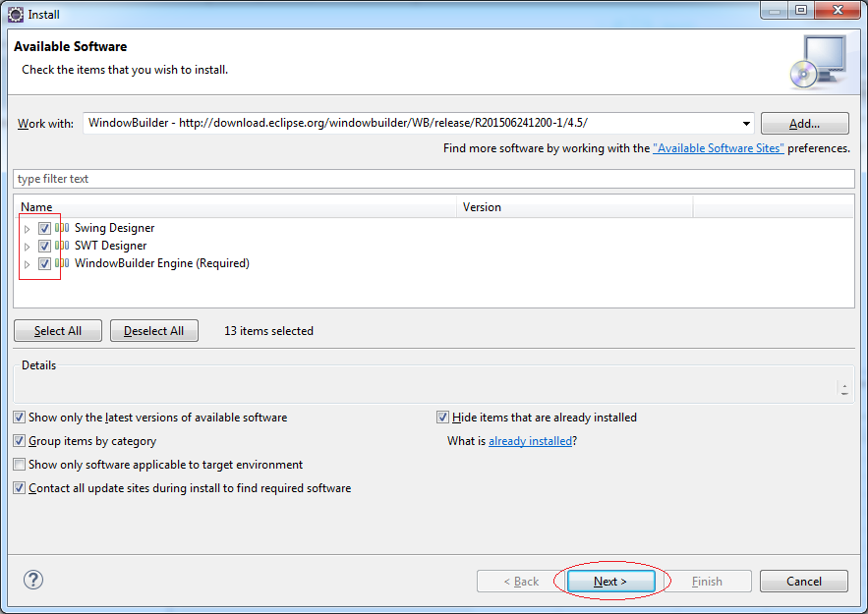Click the type filter text field
The height and width of the screenshot is (614, 868).
coord(434,179)
